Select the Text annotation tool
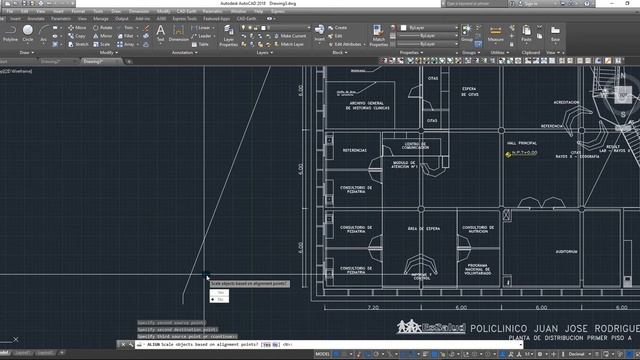The height and width of the screenshot is (360, 640). (161, 33)
